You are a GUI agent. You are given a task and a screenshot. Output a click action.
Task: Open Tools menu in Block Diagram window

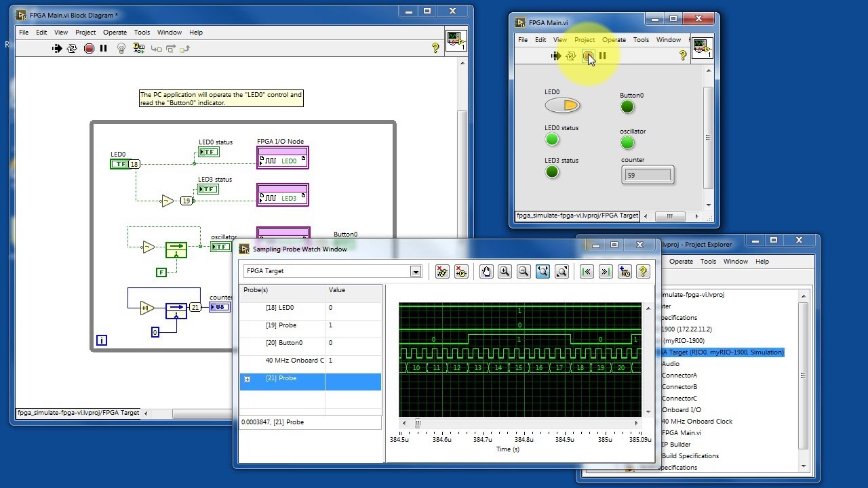click(142, 32)
